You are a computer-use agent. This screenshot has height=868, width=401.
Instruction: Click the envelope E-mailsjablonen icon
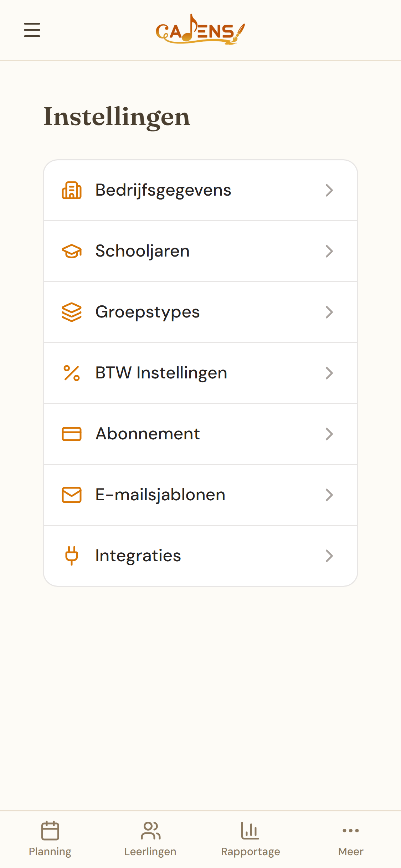point(72,495)
